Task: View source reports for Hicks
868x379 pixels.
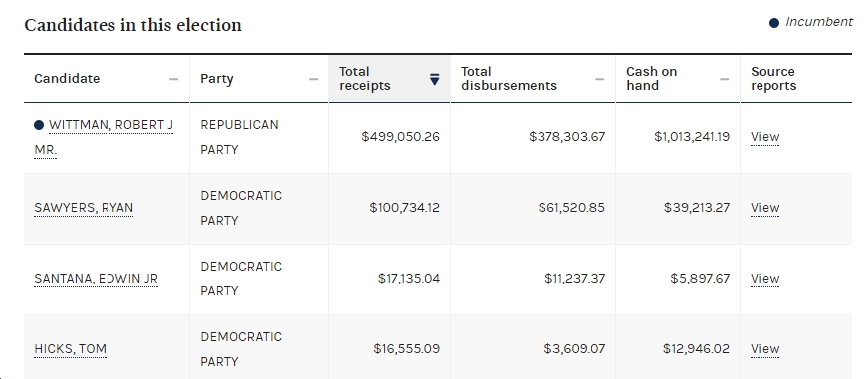Action: 765,349
